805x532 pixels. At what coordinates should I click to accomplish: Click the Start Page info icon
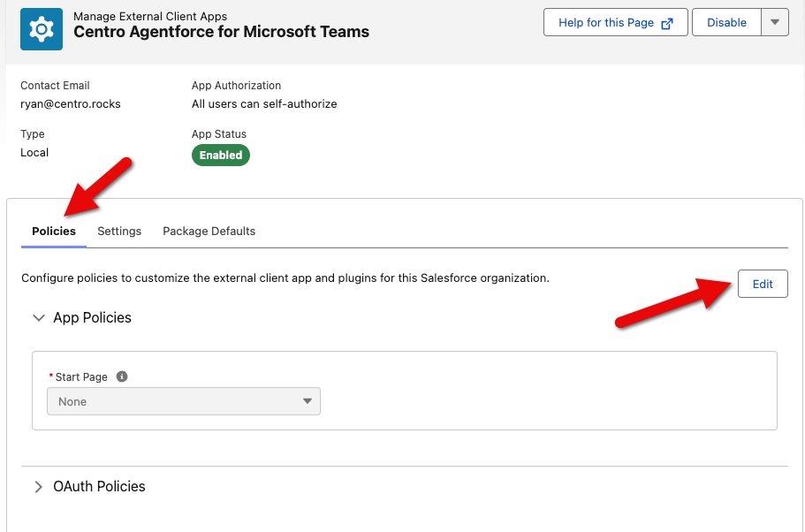(122, 376)
